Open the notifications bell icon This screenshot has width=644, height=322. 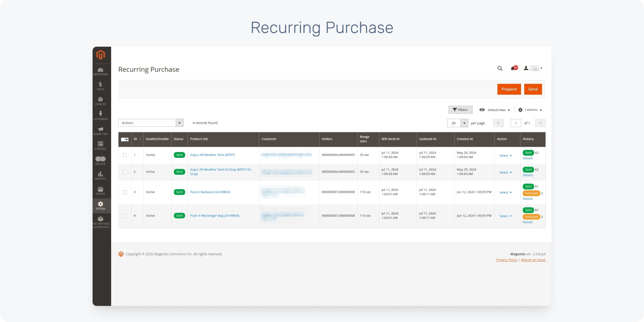[513, 68]
